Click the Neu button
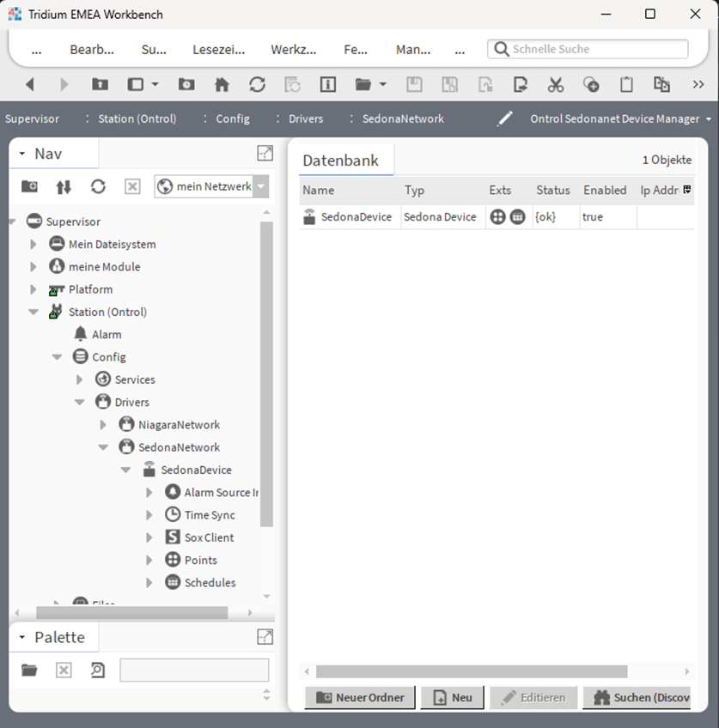719x728 pixels. pyautogui.click(x=453, y=697)
